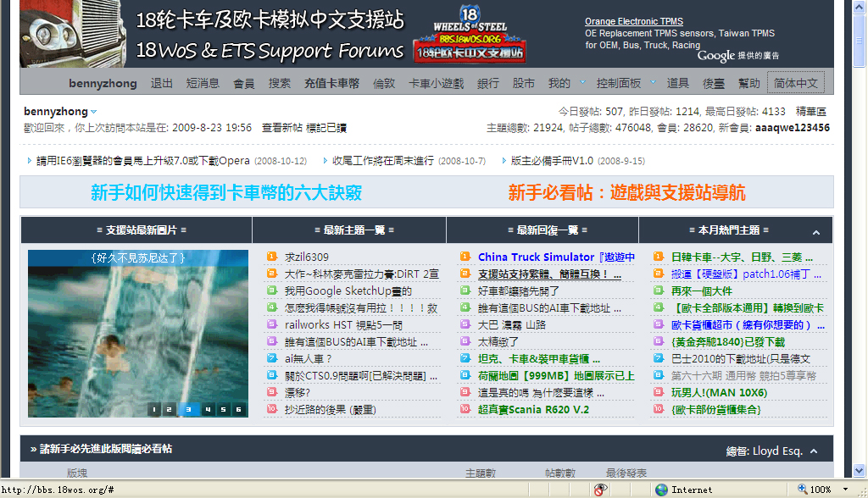Click the slideshow pool image thumbnail

[x=138, y=334]
